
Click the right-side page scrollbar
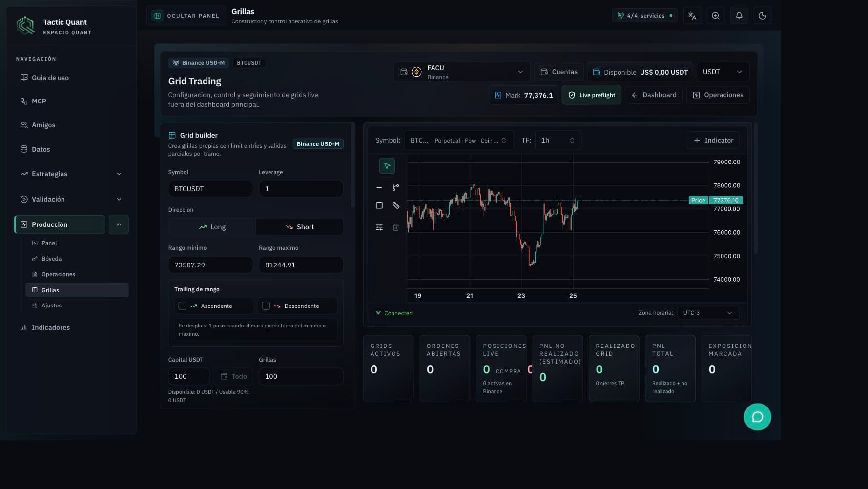[x=756, y=188]
